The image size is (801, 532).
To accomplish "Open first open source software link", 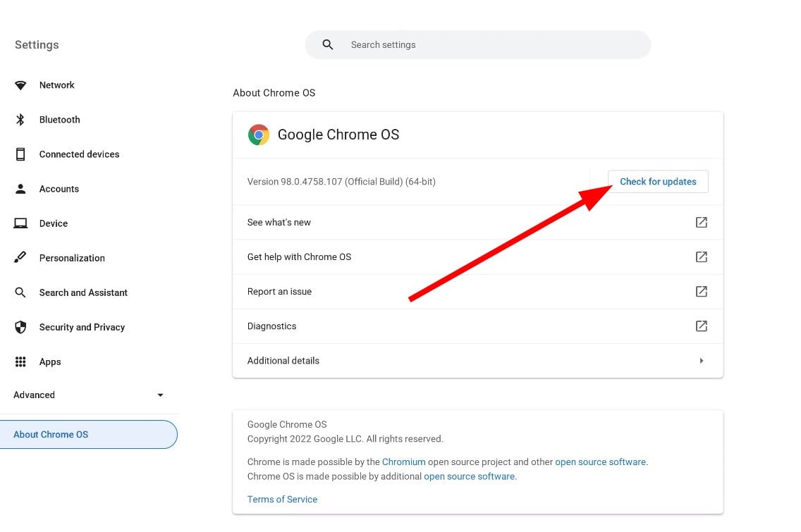I will pos(600,462).
